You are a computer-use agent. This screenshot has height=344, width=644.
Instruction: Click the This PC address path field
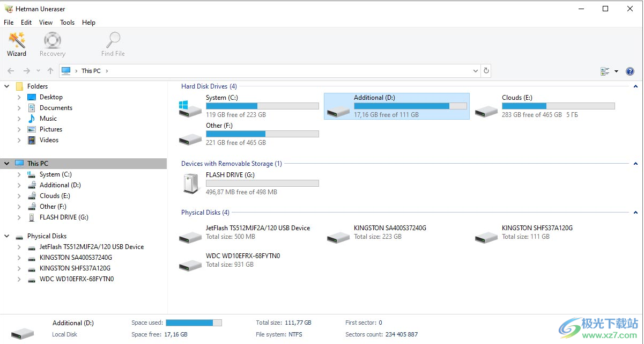point(268,71)
